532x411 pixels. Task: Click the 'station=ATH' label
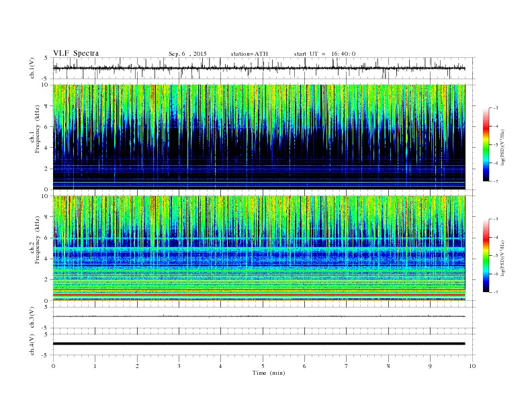pyautogui.click(x=249, y=54)
